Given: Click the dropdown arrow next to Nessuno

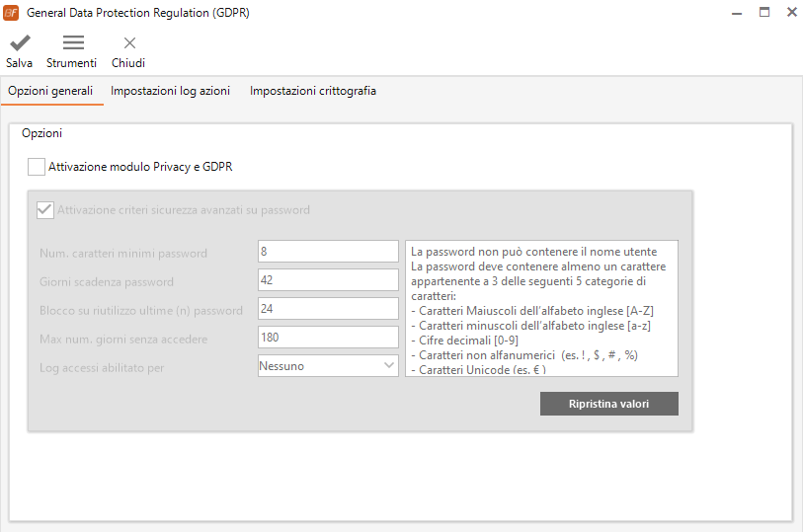Looking at the screenshot, I should click(389, 365).
